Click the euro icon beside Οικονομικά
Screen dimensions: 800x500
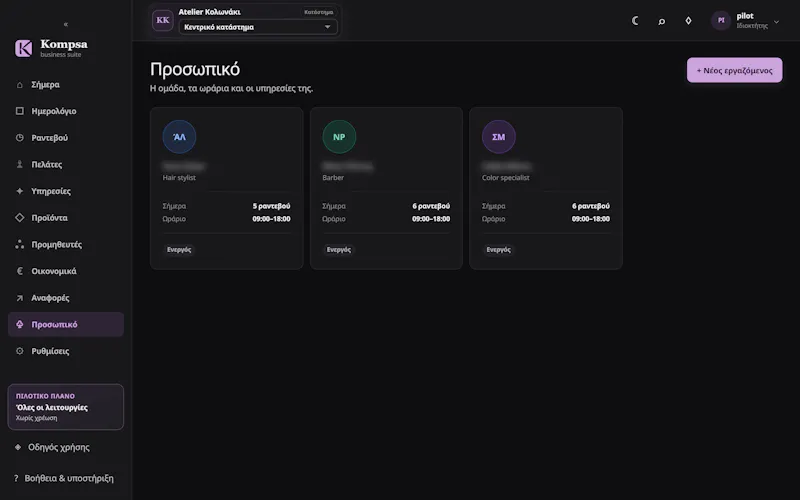coord(19,271)
